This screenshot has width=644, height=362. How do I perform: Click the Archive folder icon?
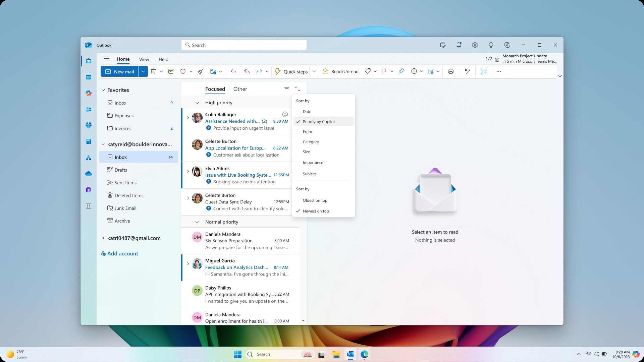point(110,220)
